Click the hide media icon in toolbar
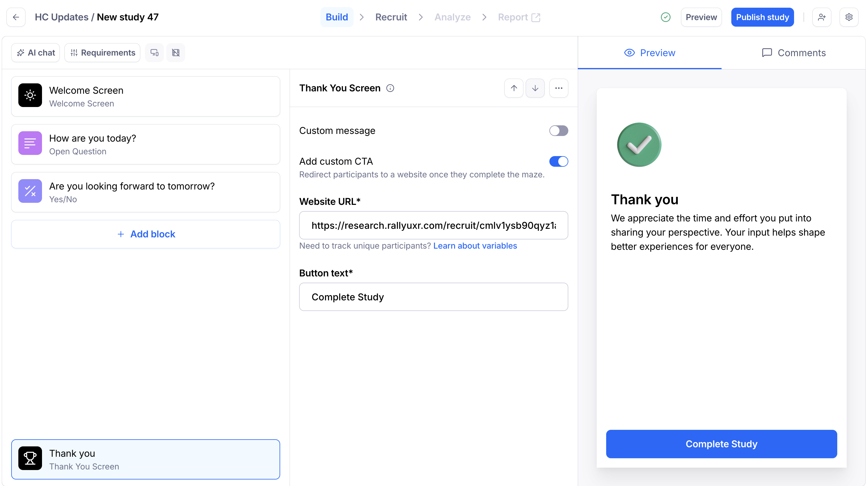868x486 pixels. [175, 53]
